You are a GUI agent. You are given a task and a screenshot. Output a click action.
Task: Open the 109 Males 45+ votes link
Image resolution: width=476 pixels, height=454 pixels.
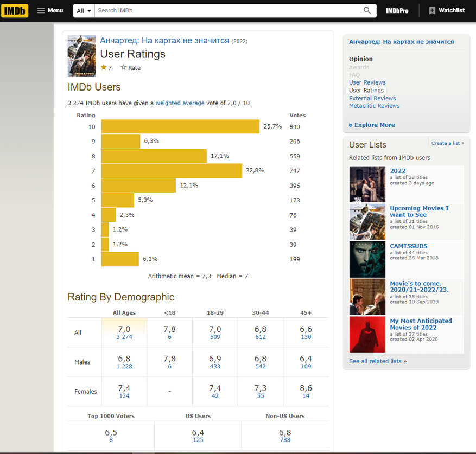(x=306, y=366)
